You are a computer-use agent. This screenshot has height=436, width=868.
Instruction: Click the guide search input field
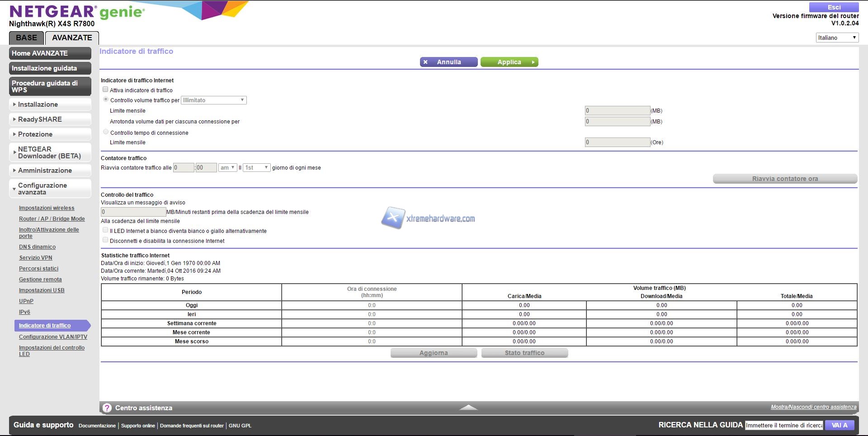tap(783, 425)
